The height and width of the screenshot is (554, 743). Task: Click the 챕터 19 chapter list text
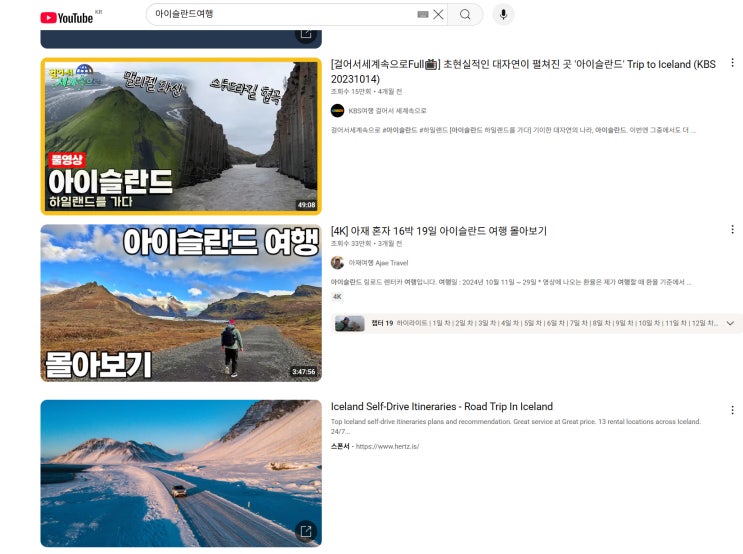click(x=545, y=323)
